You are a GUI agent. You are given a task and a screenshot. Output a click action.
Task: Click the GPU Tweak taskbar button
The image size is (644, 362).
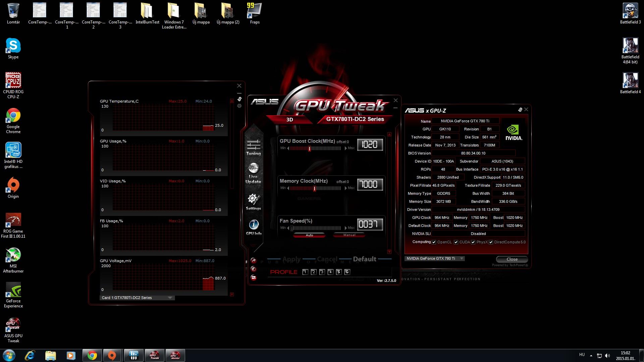point(154,355)
